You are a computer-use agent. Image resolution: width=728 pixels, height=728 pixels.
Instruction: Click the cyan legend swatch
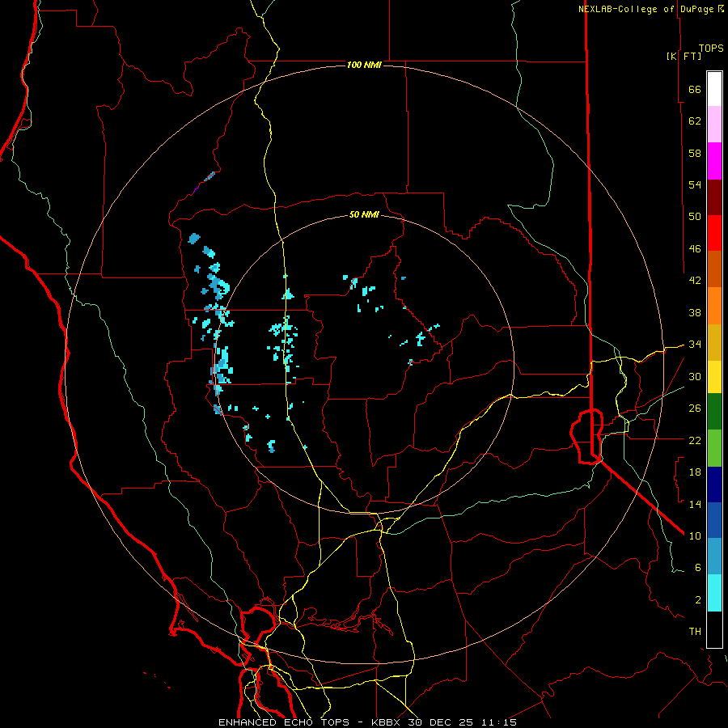[714, 593]
